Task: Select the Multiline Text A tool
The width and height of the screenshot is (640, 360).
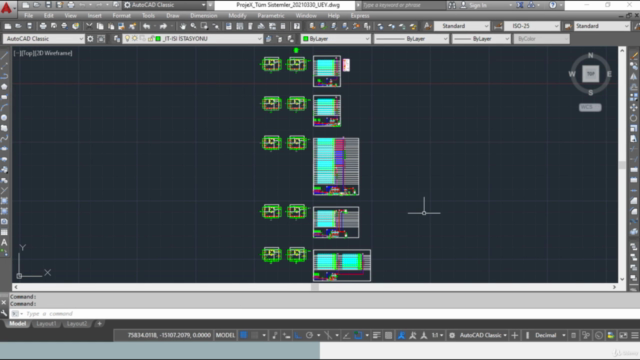Action: [x=4, y=242]
